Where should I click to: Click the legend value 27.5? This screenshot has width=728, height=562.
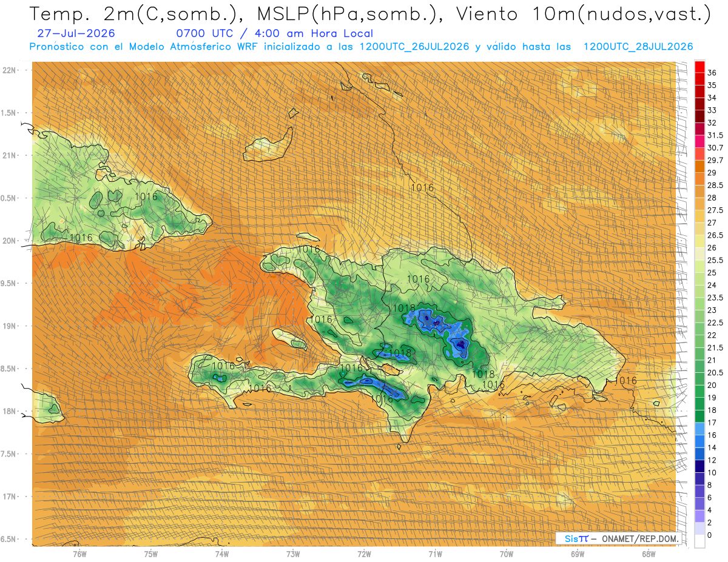(x=715, y=210)
